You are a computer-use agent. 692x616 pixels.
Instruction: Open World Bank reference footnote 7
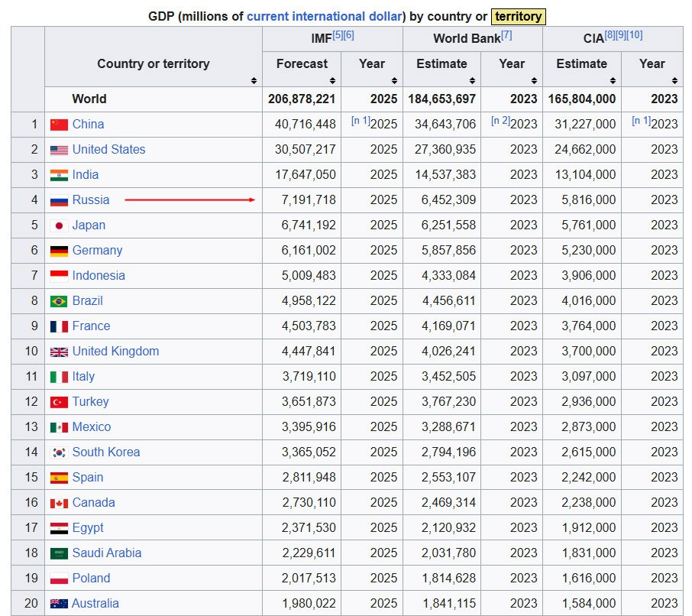coord(506,35)
